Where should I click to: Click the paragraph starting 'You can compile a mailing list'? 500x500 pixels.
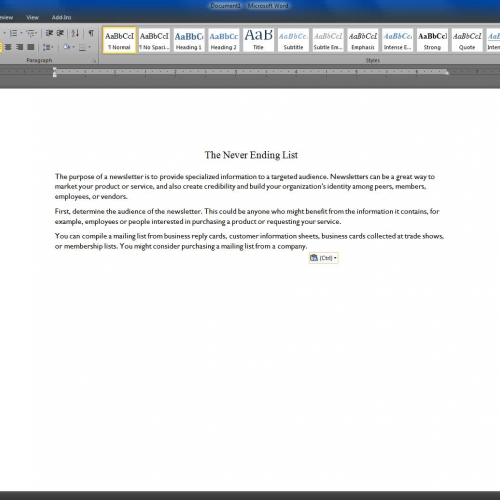pos(249,241)
